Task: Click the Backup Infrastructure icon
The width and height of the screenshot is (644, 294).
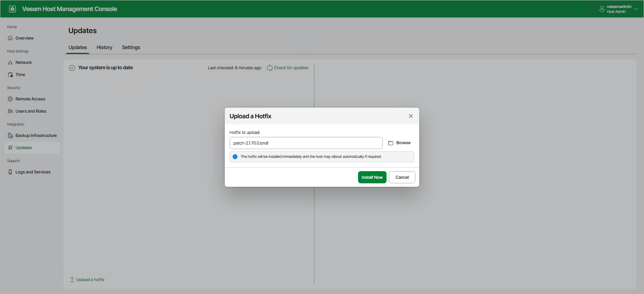Action: point(10,135)
